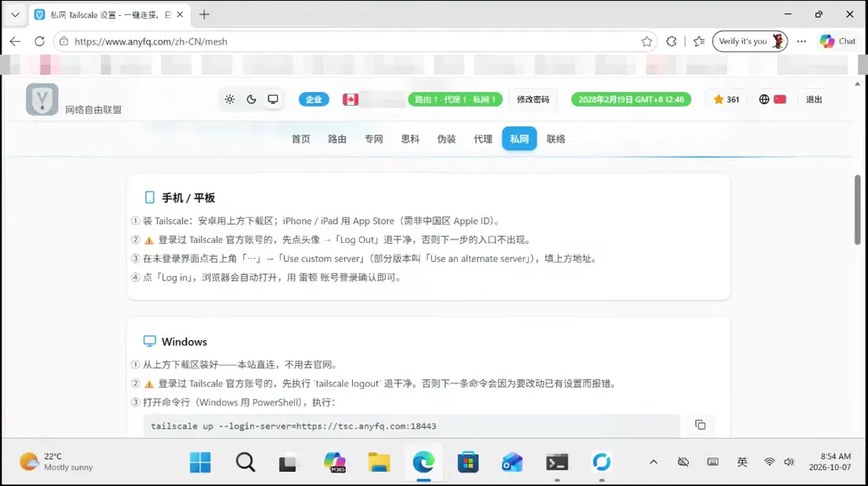Copy the tailscale up command
Screen dimensions: 868x486
tap(700, 424)
